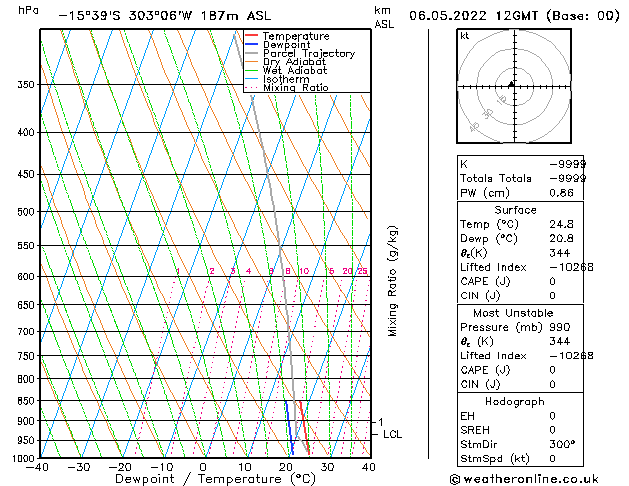This screenshot has width=629, height=486.
Task: Click the SREH label
Action: click(x=475, y=430)
